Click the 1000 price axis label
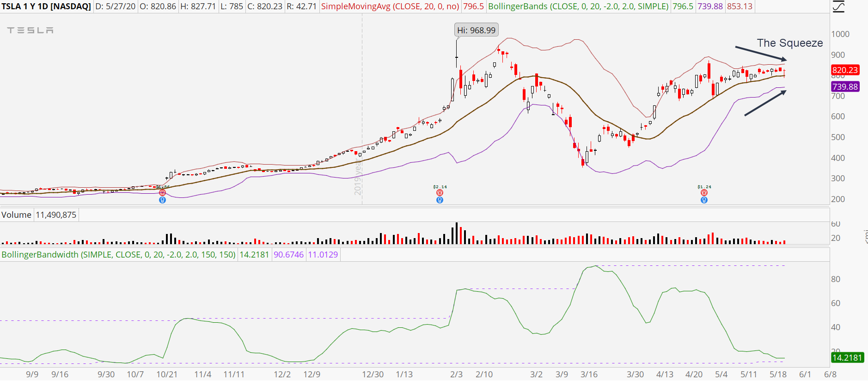The width and height of the screenshot is (868, 381). [840, 34]
